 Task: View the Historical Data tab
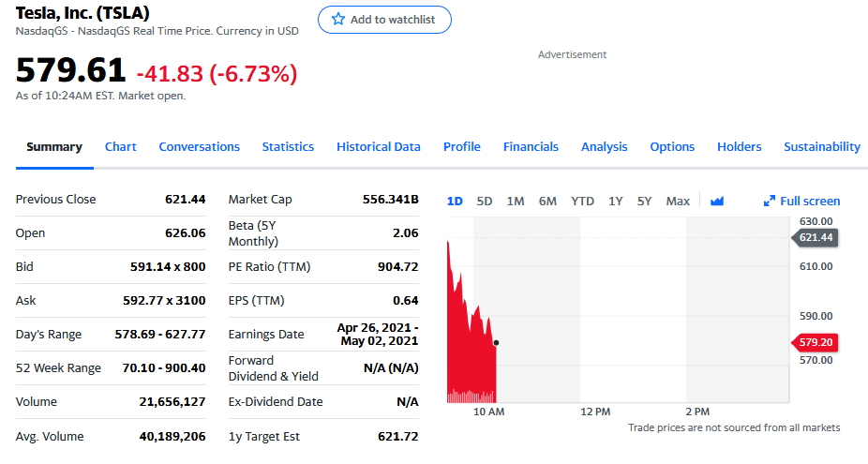378,147
